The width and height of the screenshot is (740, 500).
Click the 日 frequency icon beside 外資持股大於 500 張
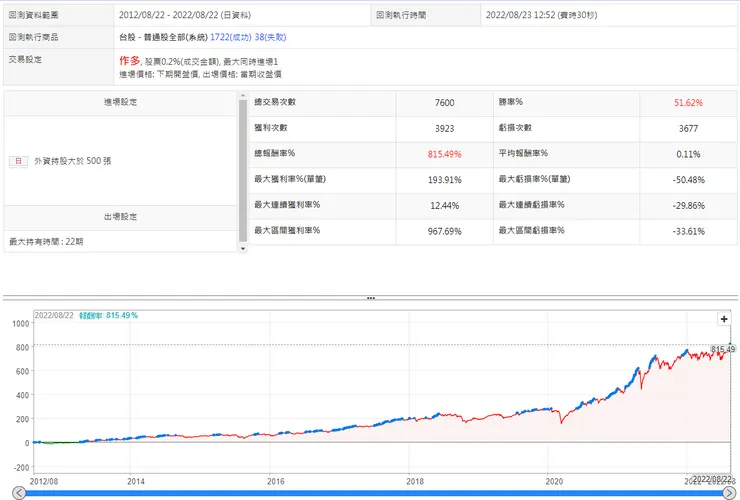tap(18, 161)
